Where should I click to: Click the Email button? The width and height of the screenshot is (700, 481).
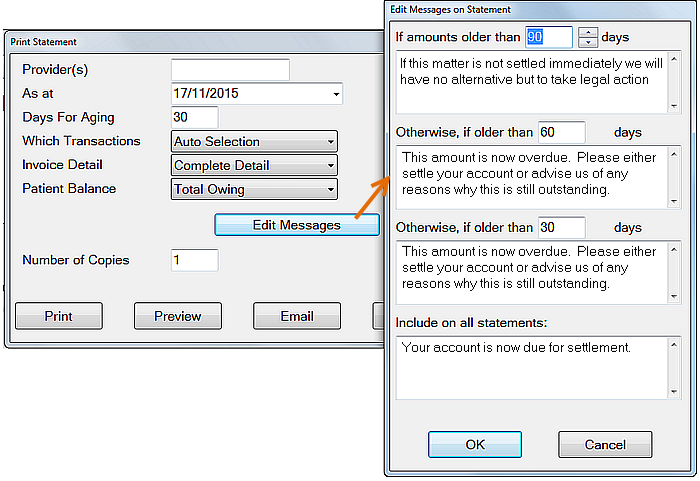[296, 316]
